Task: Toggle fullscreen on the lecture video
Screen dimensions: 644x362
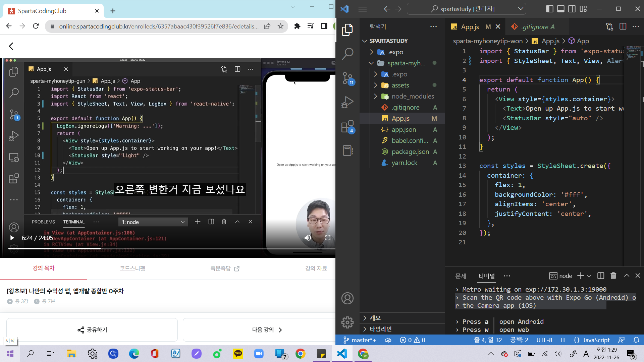Action: click(x=328, y=238)
